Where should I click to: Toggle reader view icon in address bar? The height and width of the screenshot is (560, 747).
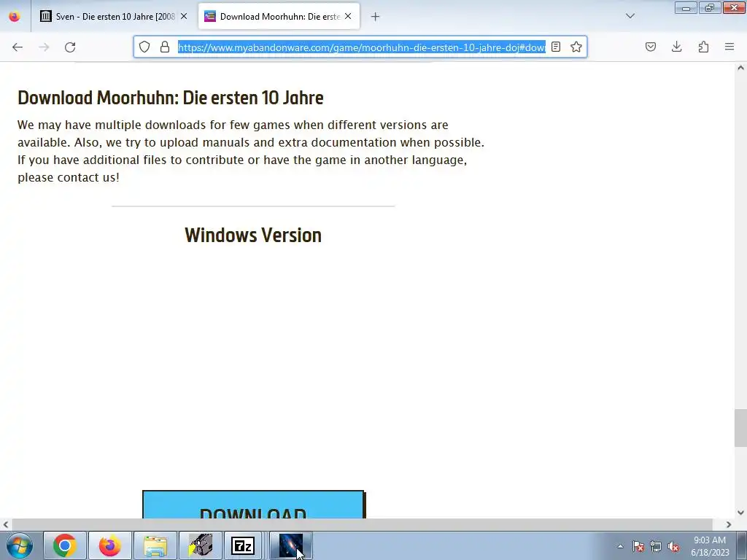point(555,47)
